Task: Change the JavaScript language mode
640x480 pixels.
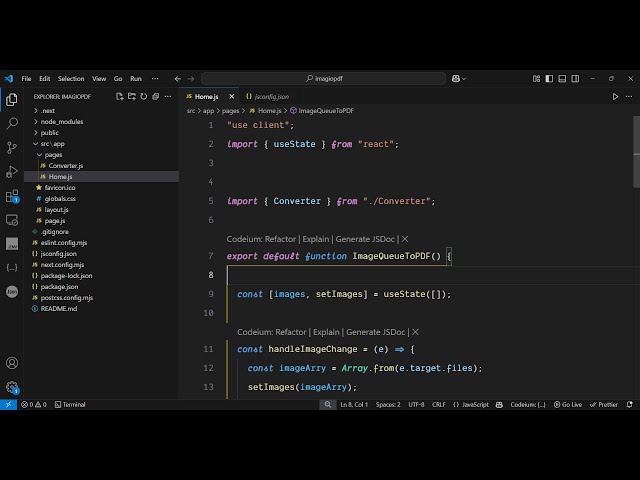Action: (475, 404)
